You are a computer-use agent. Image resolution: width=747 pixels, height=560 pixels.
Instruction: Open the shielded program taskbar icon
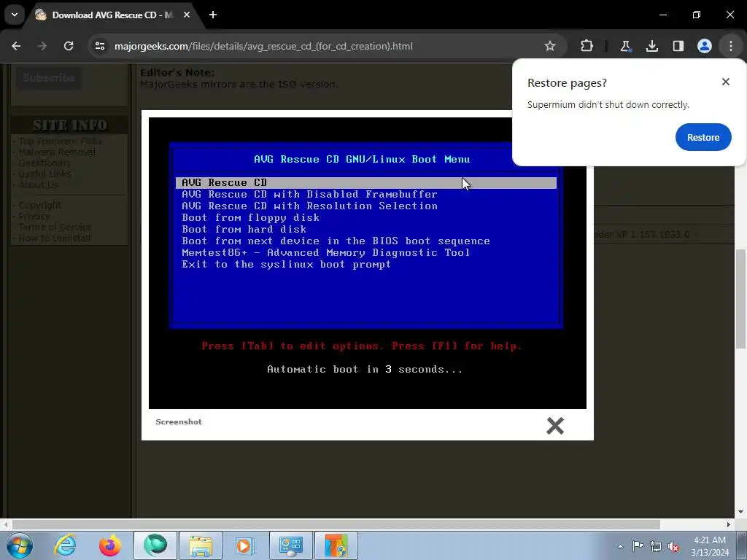336,545
